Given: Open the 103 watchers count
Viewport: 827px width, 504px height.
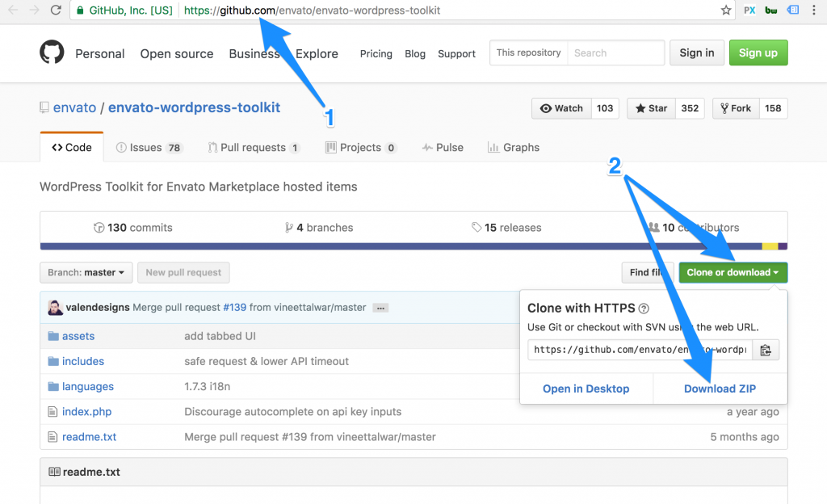Looking at the screenshot, I should 605,108.
